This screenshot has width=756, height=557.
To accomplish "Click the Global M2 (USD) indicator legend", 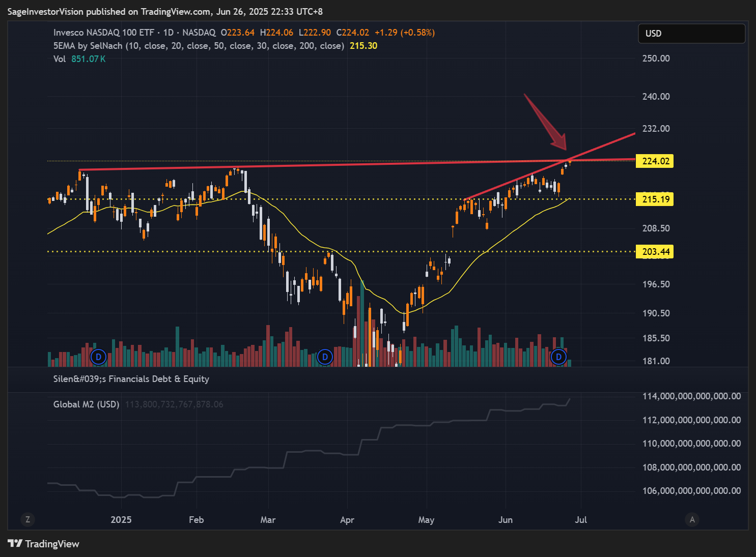I will pyautogui.click(x=86, y=404).
